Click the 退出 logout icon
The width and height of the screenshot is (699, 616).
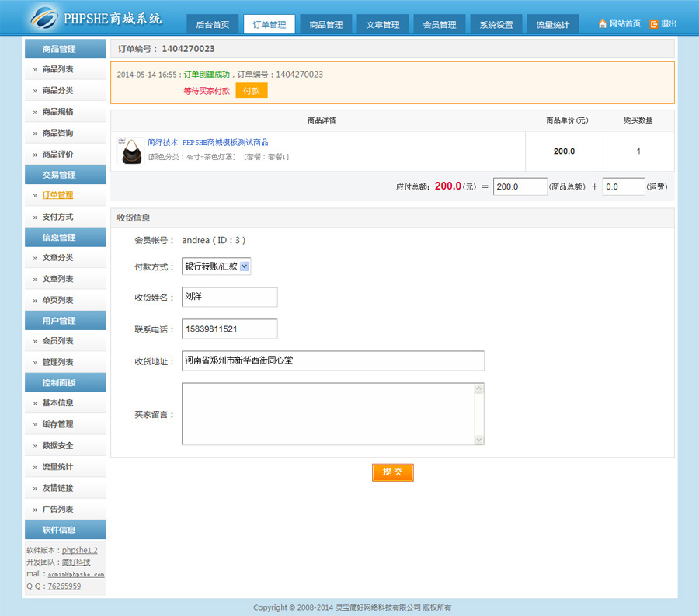click(x=654, y=24)
